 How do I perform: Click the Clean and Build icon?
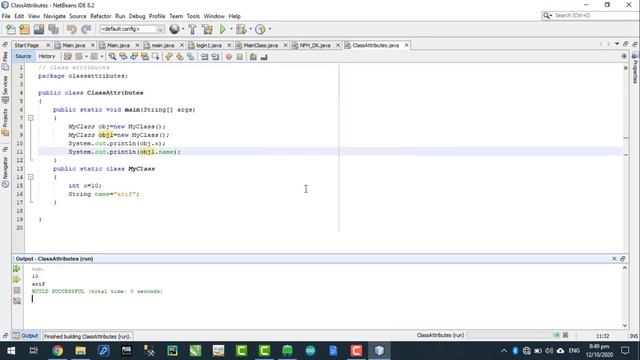click(207, 29)
